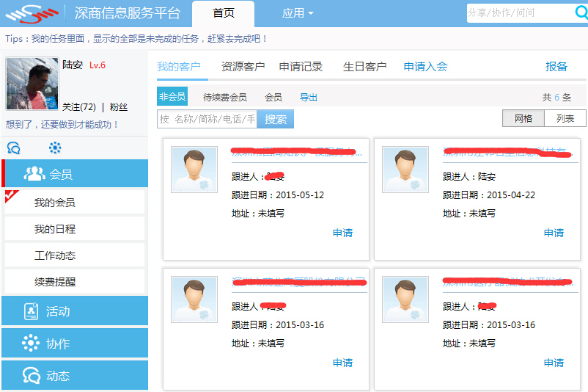Click the 协作 collaboration icon in sidebar
This screenshot has height=392, width=588.
pos(31,344)
